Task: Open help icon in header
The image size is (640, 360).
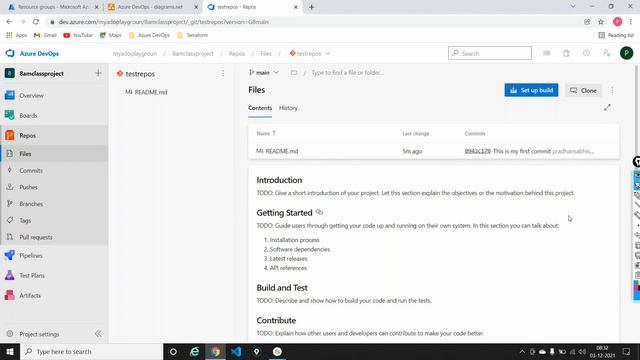Action: point(586,53)
